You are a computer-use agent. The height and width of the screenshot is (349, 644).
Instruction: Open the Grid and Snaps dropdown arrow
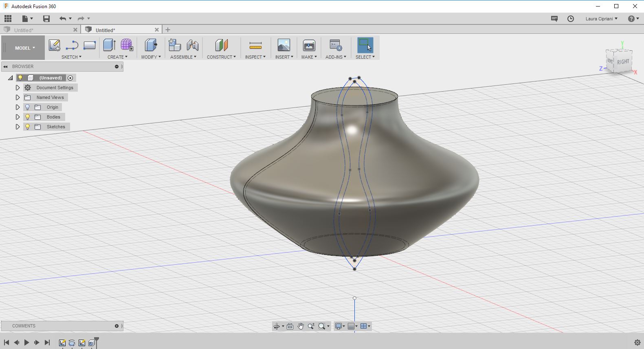356,326
